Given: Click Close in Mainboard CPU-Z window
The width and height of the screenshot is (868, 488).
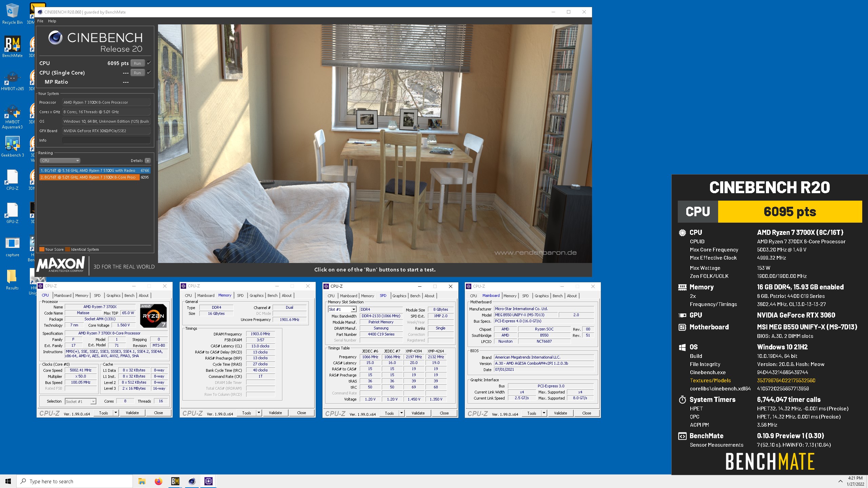Looking at the screenshot, I should click(x=587, y=413).
